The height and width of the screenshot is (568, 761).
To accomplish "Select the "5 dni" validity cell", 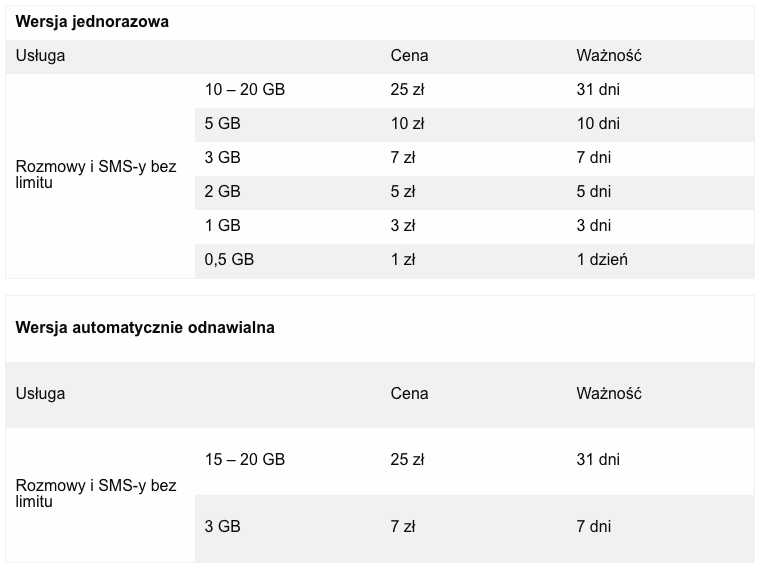I will point(594,192).
